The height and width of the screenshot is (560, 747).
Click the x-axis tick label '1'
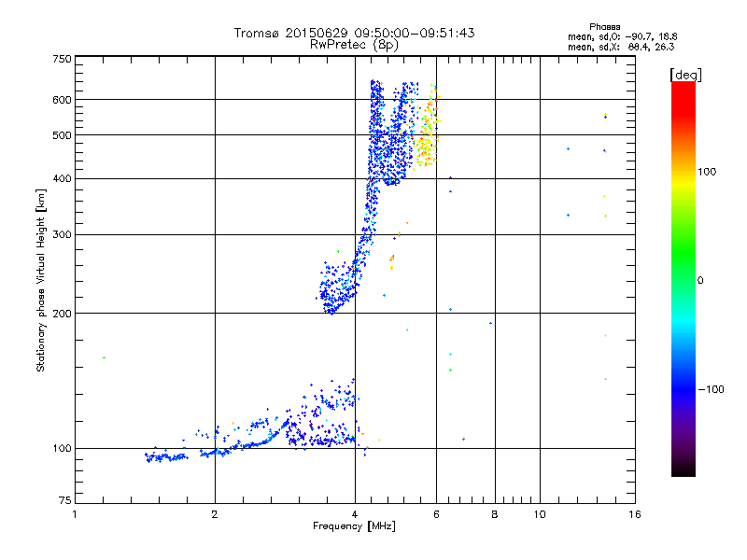75,514
